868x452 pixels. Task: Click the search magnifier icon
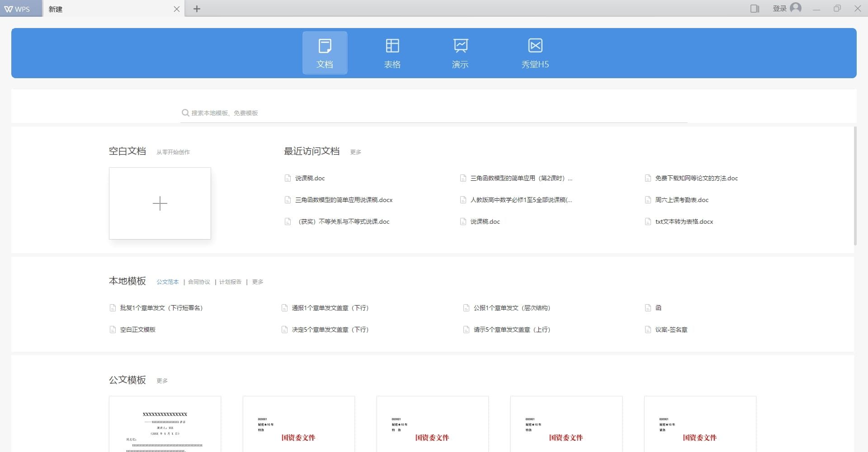tap(185, 113)
